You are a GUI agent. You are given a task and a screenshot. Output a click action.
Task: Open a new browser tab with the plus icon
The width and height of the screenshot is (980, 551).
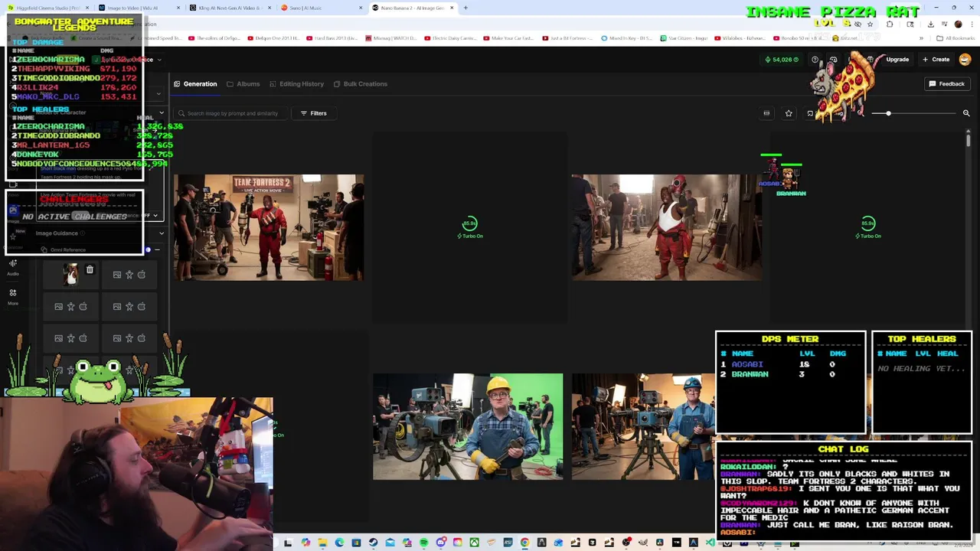click(x=465, y=8)
